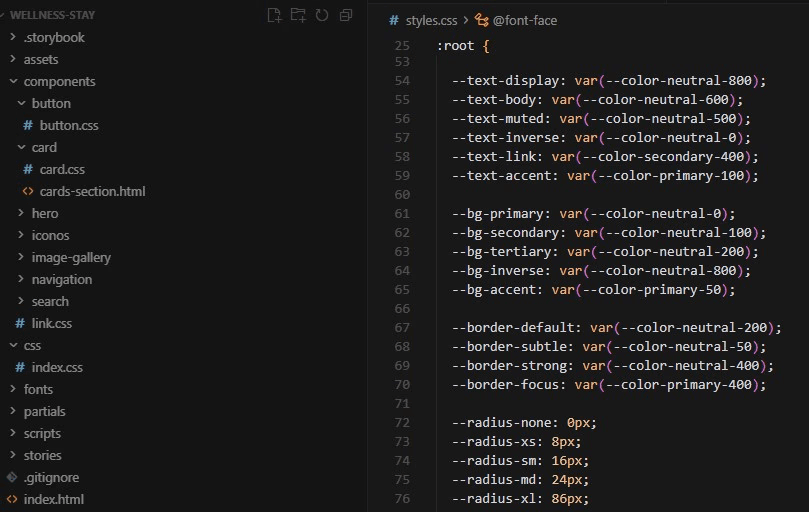809x512 pixels.
Task: Click the HTML icon beside index.html
Action: tap(12, 499)
